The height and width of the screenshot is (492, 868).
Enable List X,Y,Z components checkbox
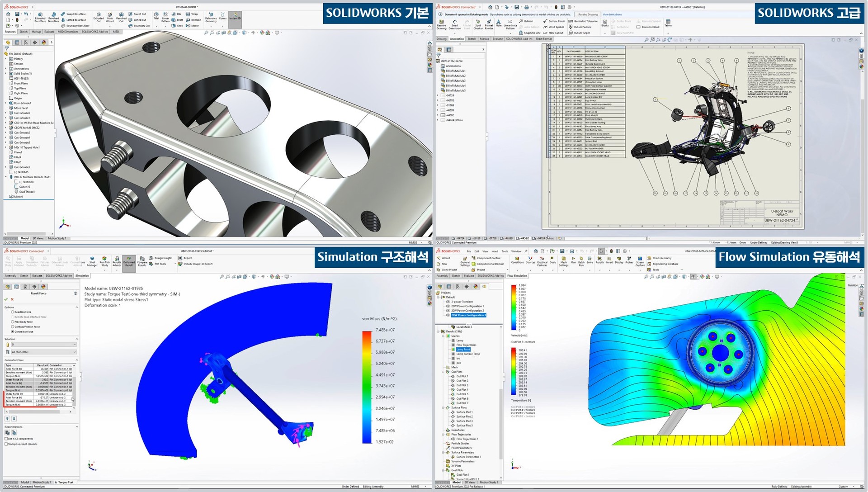tap(6, 439)
